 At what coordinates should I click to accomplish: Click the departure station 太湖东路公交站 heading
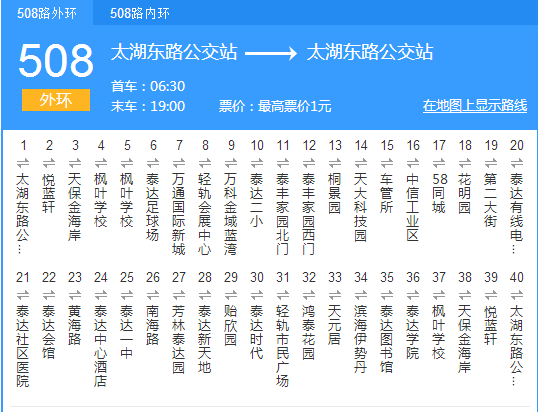[174, 52]
